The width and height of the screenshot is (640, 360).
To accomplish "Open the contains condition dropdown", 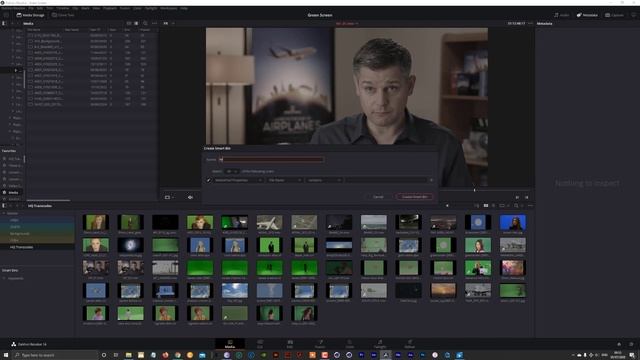I will [324, 180].
